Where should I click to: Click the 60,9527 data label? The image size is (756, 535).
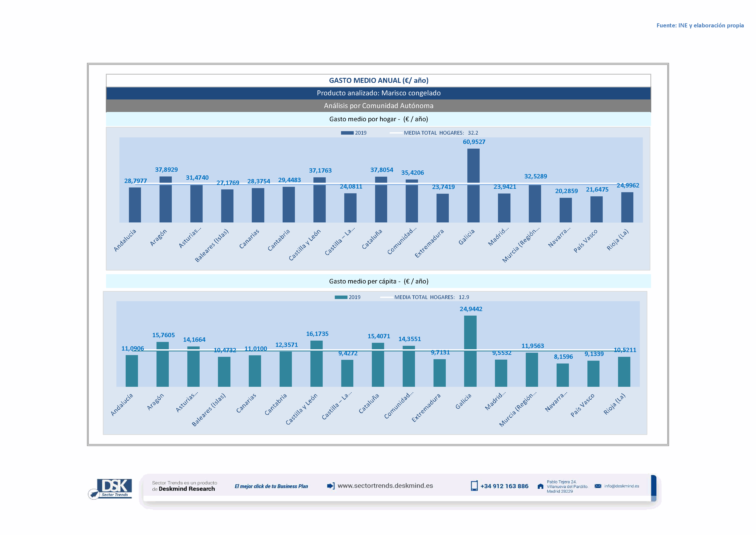pyautogui.click(x=474, y=142)
